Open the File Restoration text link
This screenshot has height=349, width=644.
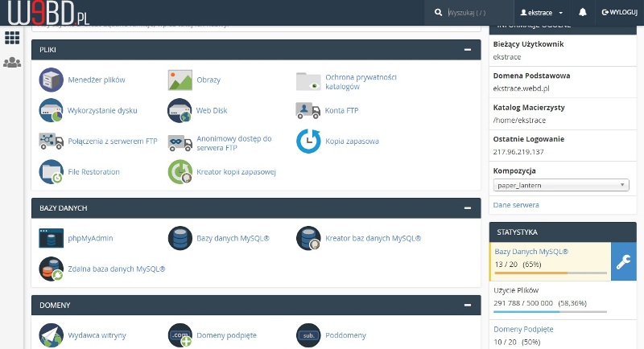pos(93,172)
